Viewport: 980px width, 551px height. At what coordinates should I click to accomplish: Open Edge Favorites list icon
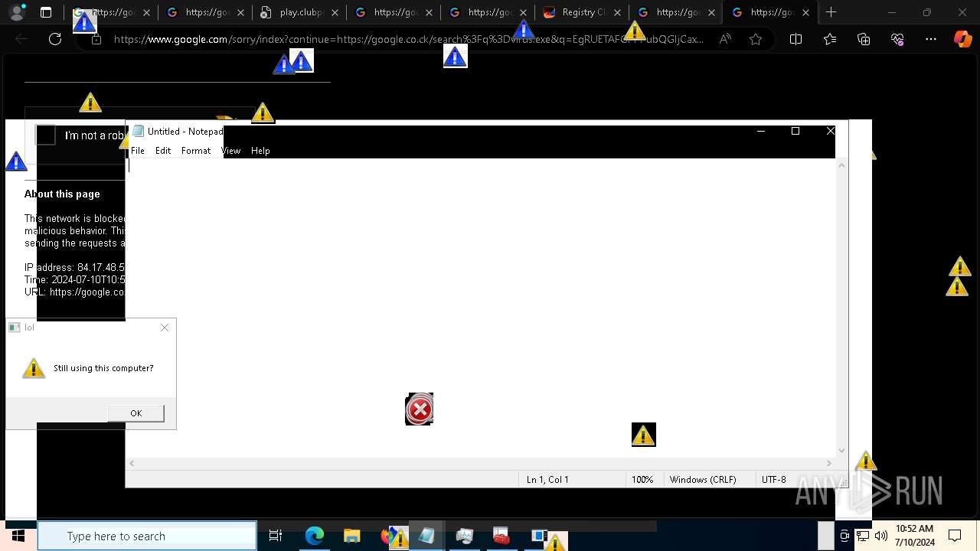pyautogui.click(x=830, y=39)
